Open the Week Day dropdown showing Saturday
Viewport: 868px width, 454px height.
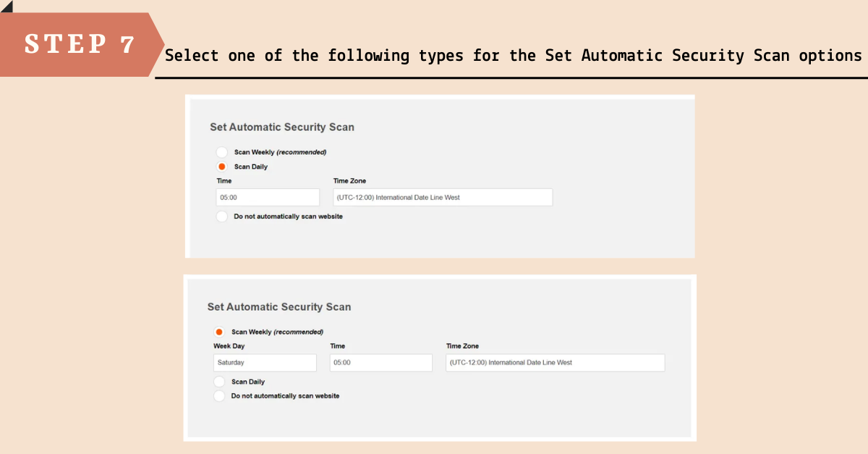(x=265, y=363)
